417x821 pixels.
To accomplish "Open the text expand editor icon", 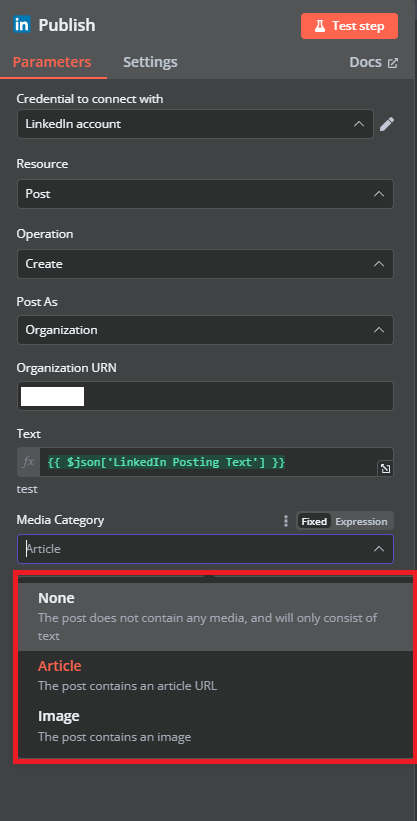I will (385, 469).
